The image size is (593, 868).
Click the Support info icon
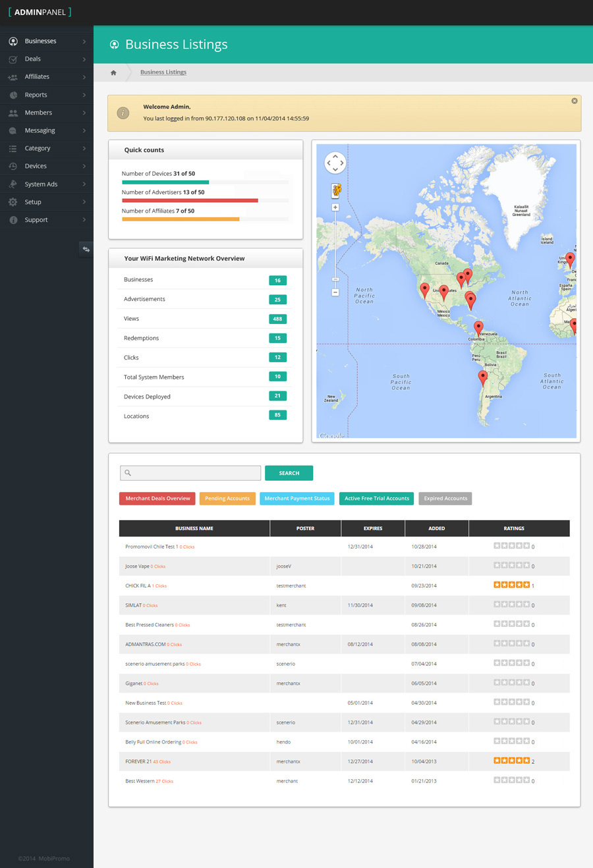(x=13, y=220)
